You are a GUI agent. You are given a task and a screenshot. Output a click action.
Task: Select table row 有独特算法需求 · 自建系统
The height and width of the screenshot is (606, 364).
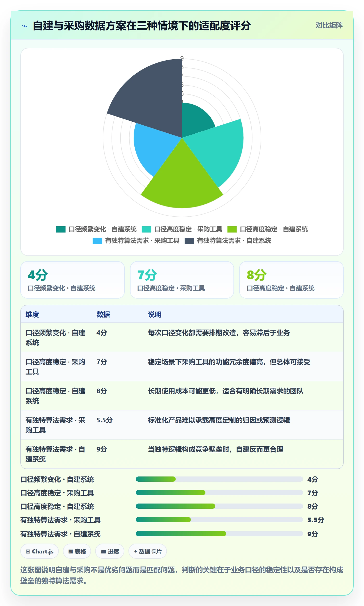(182, 454)
